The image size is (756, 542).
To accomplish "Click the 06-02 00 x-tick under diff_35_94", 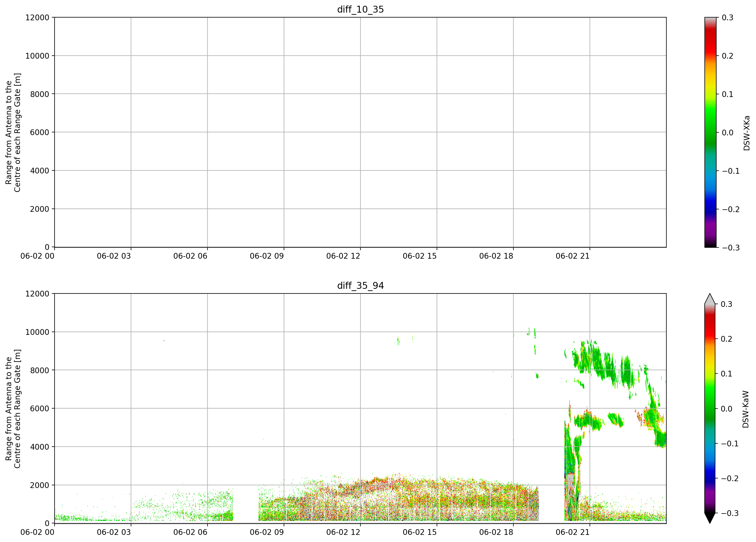I will pos(37,532).
